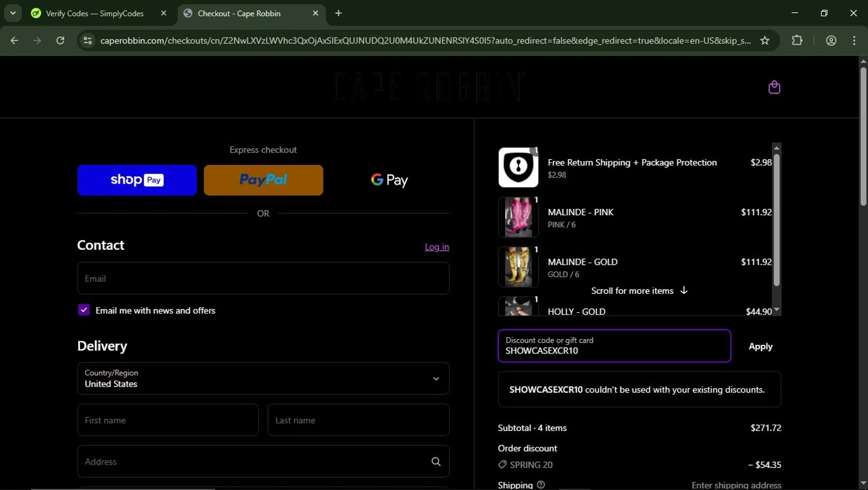
Task: Click the browser back arrow
Action: pos(14,40)
